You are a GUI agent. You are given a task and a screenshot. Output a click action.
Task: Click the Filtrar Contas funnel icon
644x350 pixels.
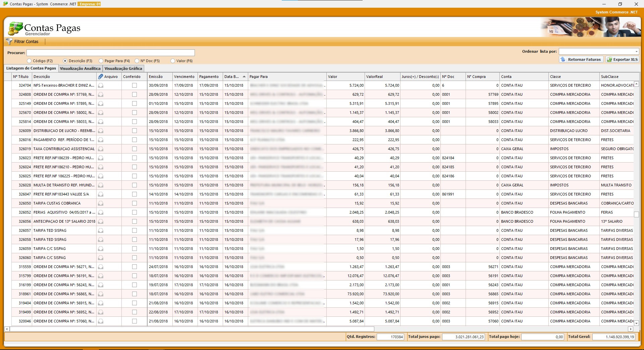coord(9,42)
